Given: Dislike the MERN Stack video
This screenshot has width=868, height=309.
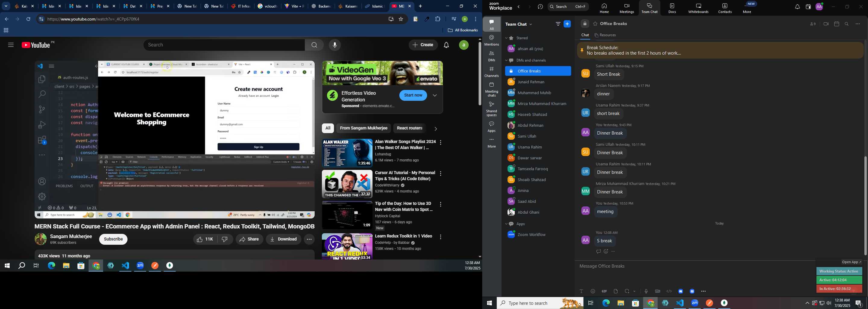Looking at the screenshot, I should [x=225, y=239].
